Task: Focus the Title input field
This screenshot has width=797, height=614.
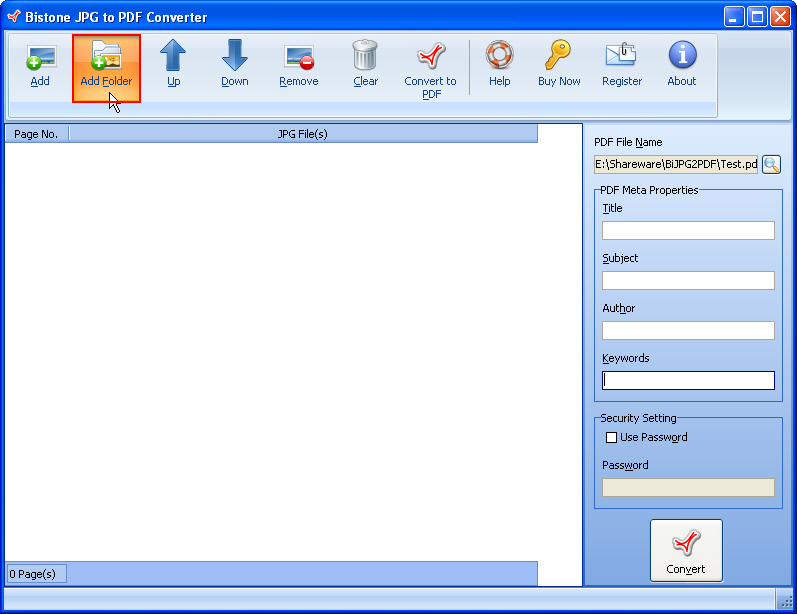Action: click(x=688, y=231)
